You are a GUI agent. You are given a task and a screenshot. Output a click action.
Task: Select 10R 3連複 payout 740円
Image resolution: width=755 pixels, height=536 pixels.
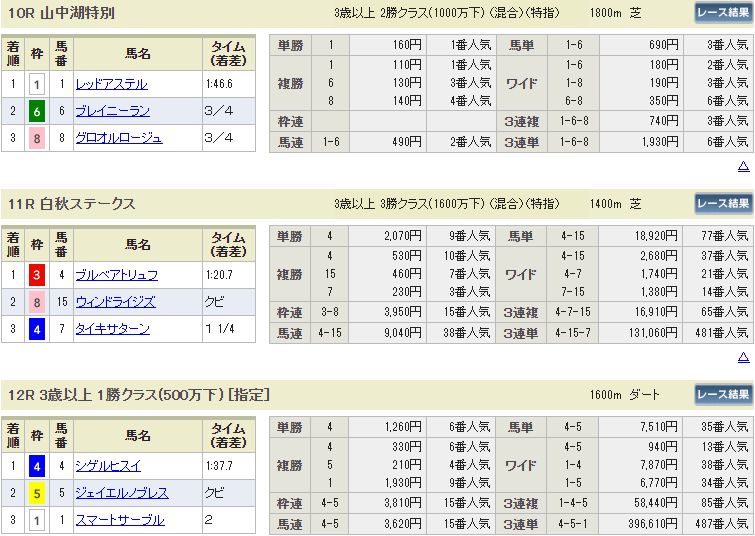pos(664,120)
